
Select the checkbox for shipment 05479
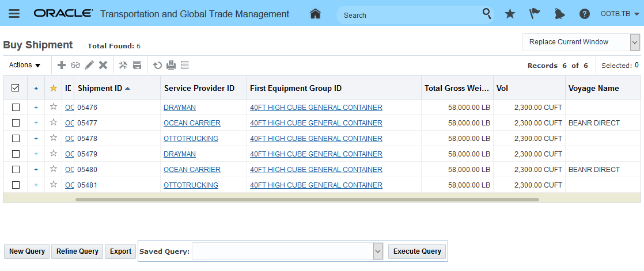tap(16, 154)
